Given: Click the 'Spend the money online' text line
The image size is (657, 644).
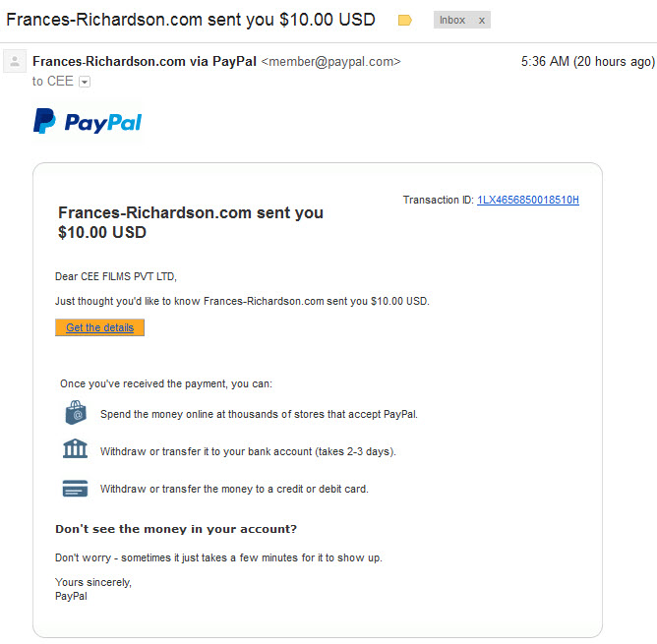Looking at the screenshot, I should [x=259, y=414].
